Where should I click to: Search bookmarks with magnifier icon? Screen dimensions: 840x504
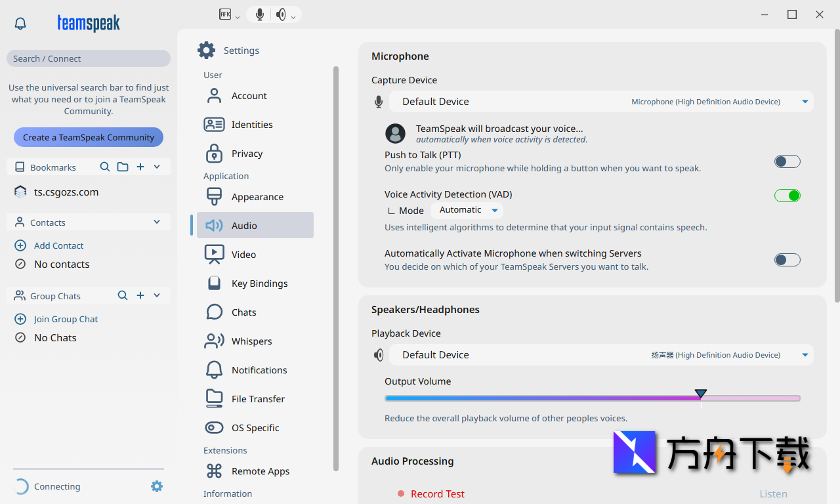click(x=104, y=167)
